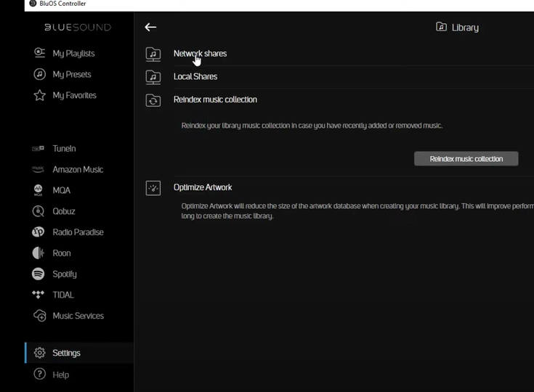Click the Reindex music collection heading
The image size is (534, 392).
point(215,99)
